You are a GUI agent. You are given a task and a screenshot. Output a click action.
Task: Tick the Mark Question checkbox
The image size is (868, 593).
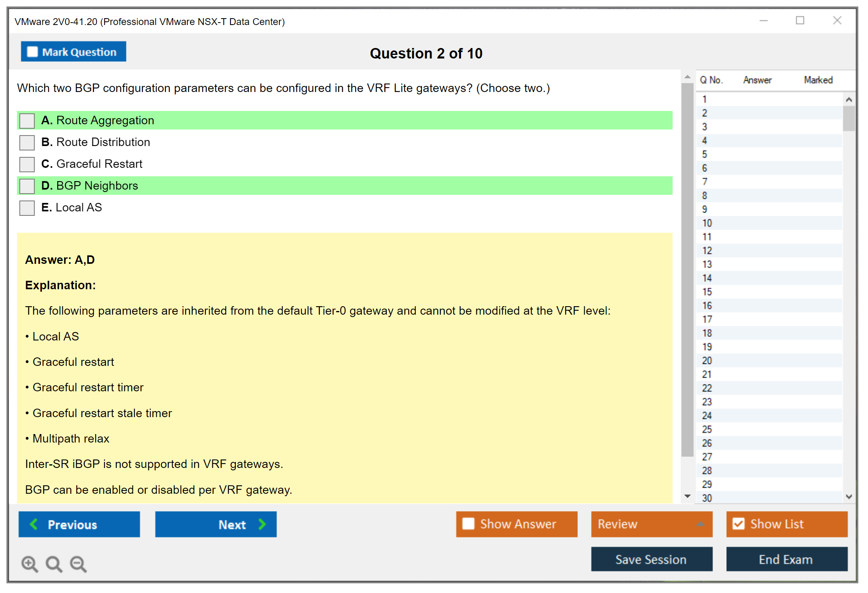pyautogui.click(x=32, y=52)
